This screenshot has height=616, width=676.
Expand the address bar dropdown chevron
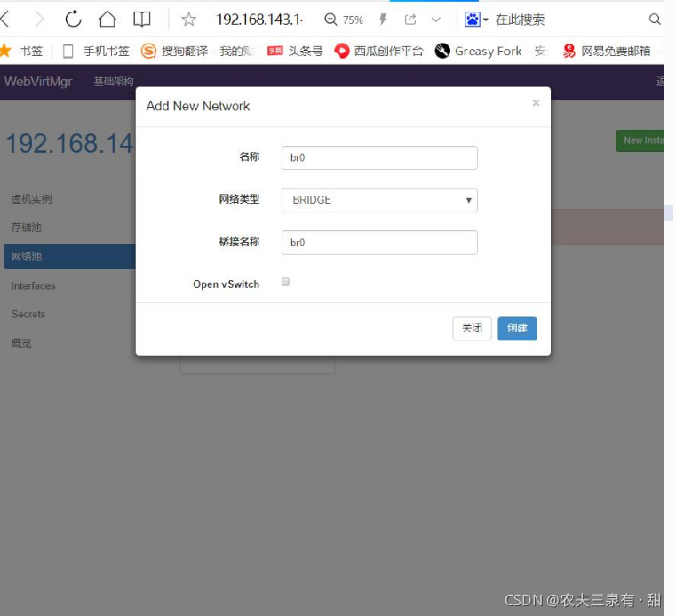(436, 20)
